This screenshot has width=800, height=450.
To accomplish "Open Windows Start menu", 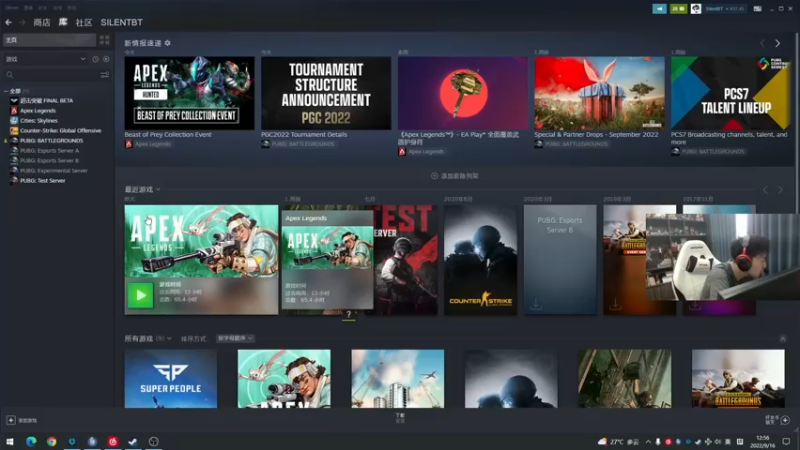I will point(10,442).
